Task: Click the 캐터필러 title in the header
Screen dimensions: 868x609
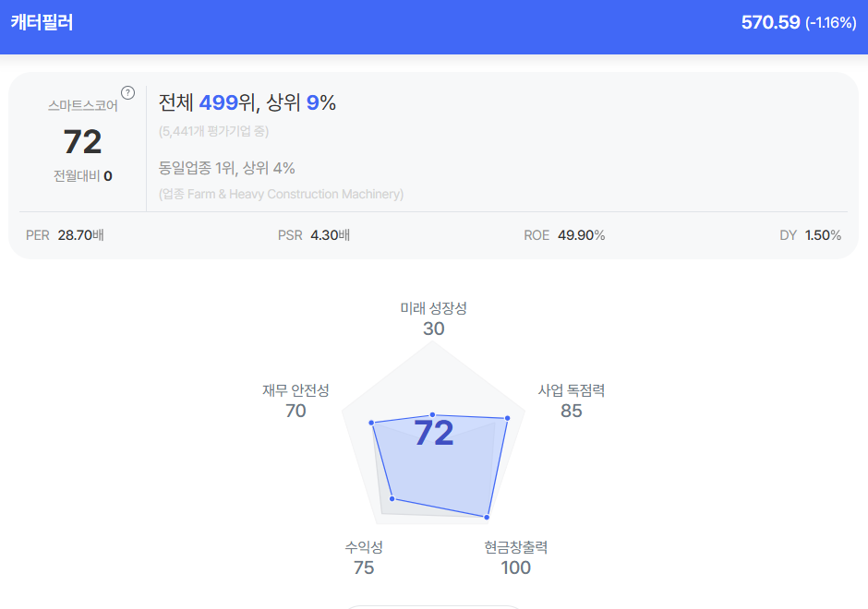Action: tap(42, 22)
